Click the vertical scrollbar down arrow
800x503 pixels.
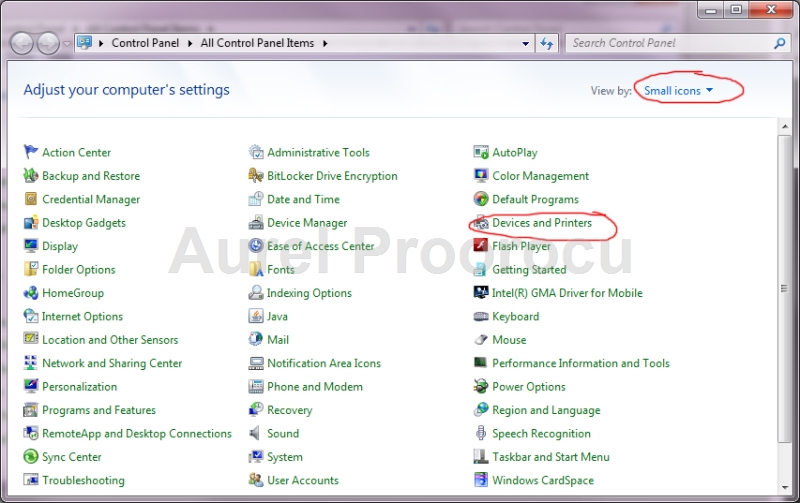(x=785, y=487)
